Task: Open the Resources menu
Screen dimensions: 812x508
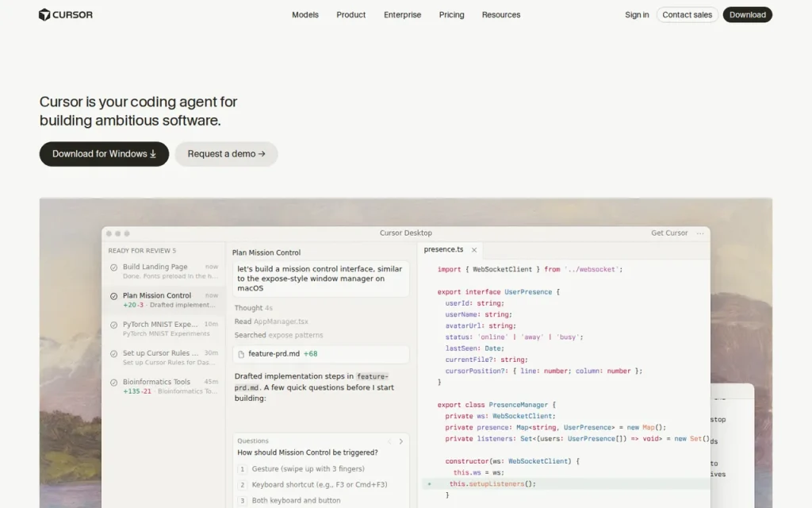Action: (501, 15)
